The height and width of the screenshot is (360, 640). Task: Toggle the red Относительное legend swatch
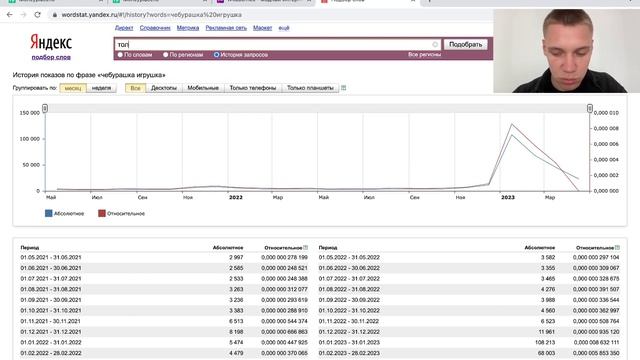102,213
